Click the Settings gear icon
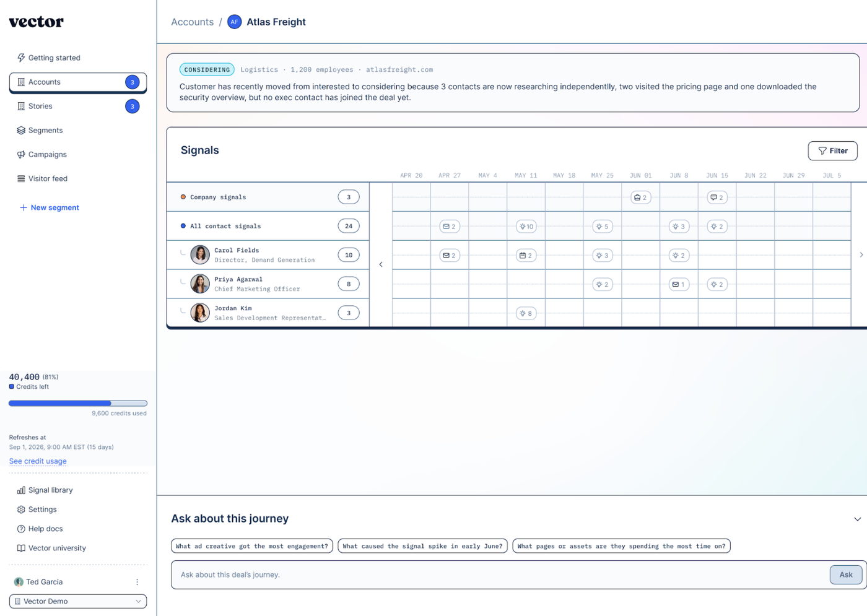This screenshot has height=616, width=867. point(21,510)
